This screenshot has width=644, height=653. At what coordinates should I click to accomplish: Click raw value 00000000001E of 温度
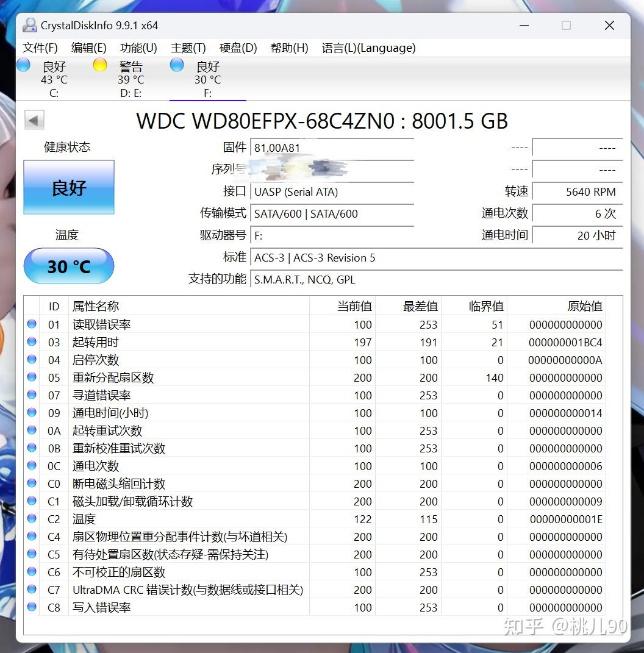point(566,519)
